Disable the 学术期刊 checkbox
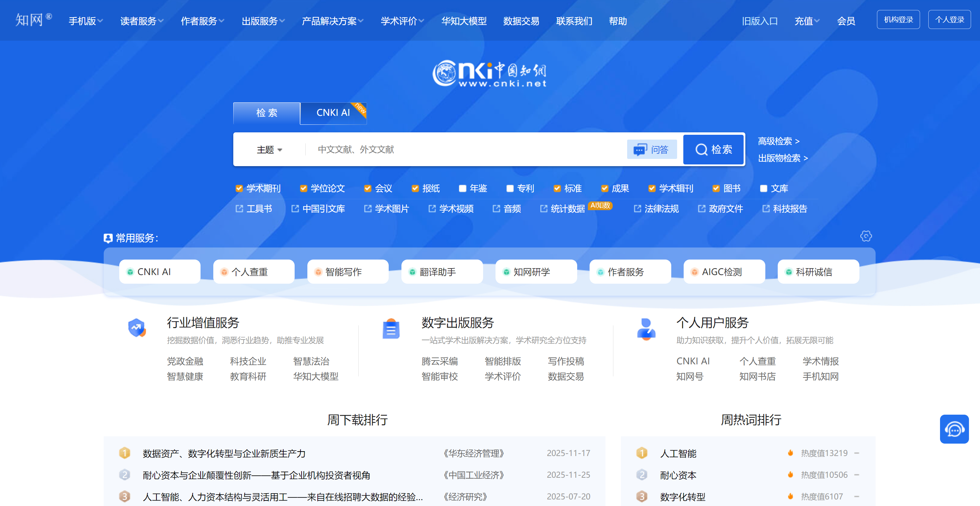This screenshot has height=506, width=980. pyautogui.click(x=239, y=188)
